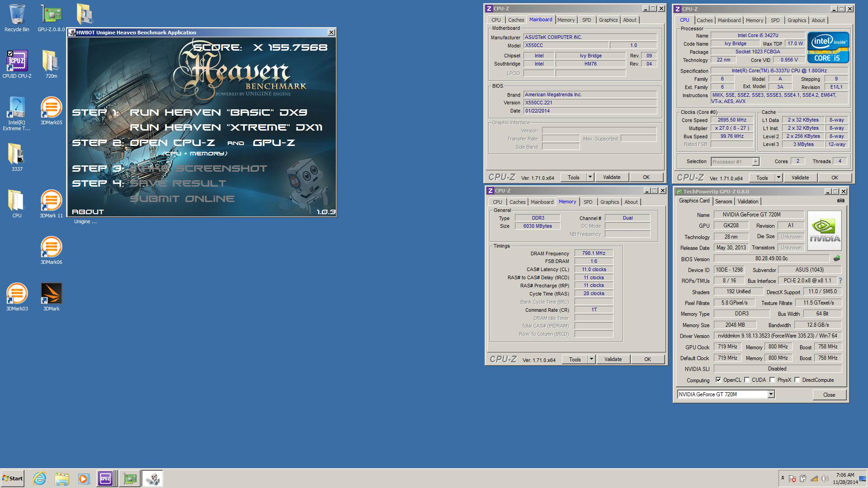Launch the 3DMark05 desktop shortcut

pos(51,111)
